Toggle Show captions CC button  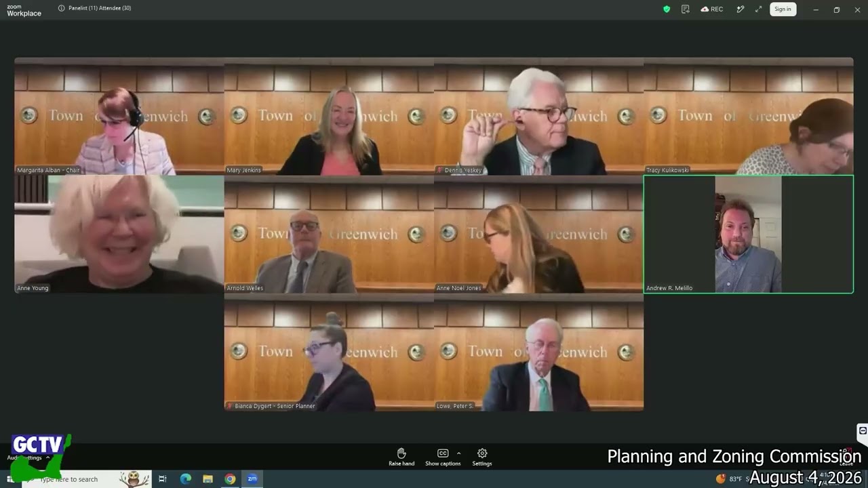pos(443,457)
